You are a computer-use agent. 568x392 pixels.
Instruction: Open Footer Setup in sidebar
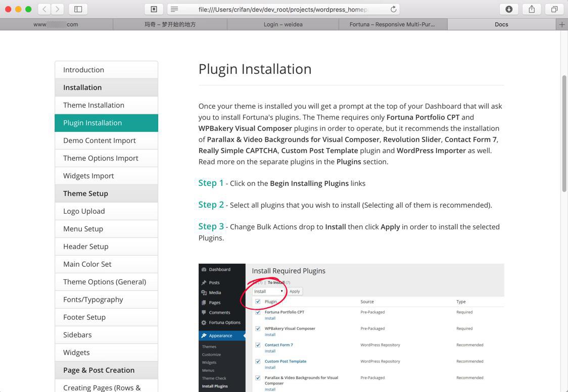[106, 317]
